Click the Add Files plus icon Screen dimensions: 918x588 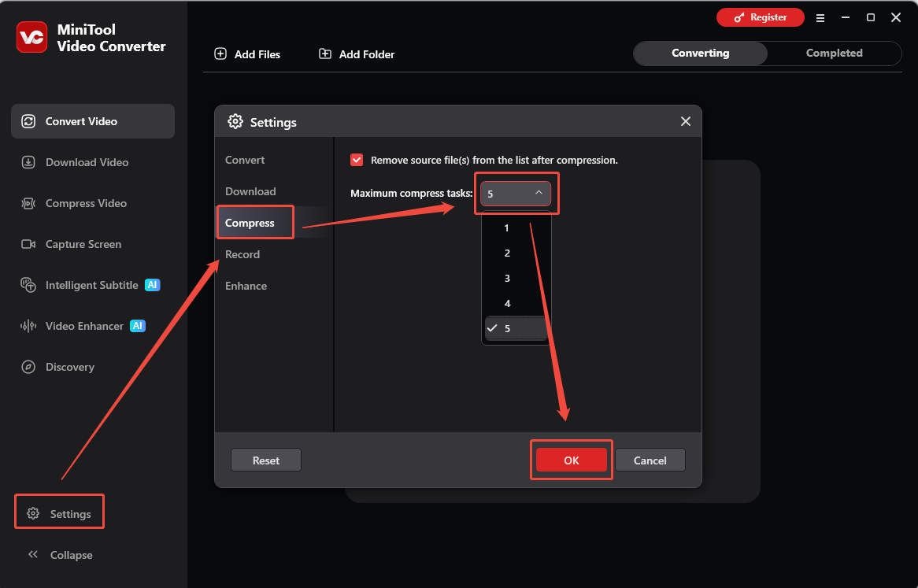click(220, 54)
